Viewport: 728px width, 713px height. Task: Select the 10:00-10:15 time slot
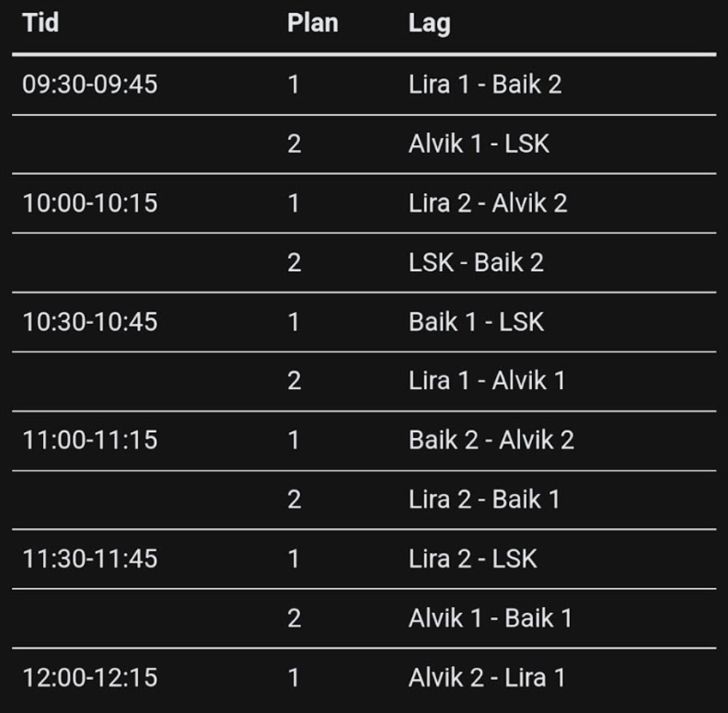pos(90,202)
